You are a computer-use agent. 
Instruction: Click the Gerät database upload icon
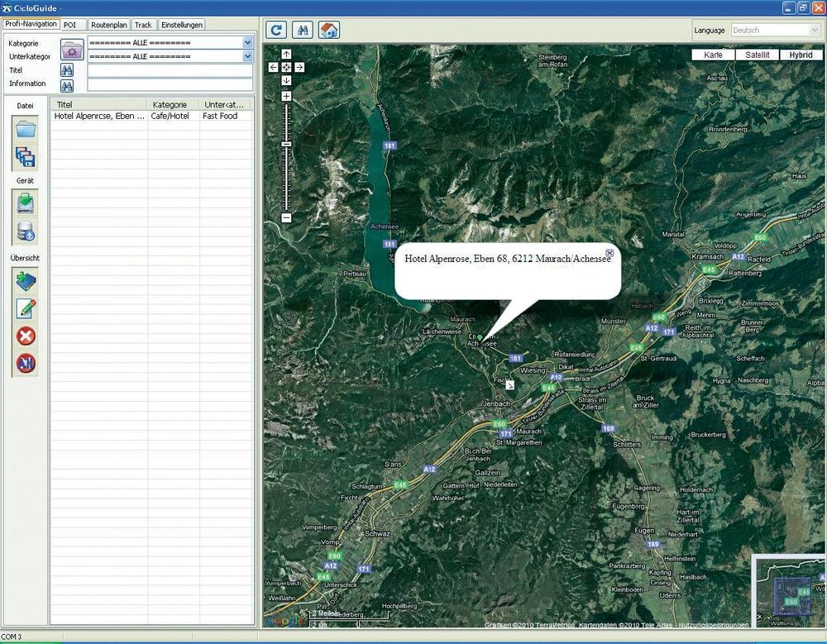pos(26,231)
